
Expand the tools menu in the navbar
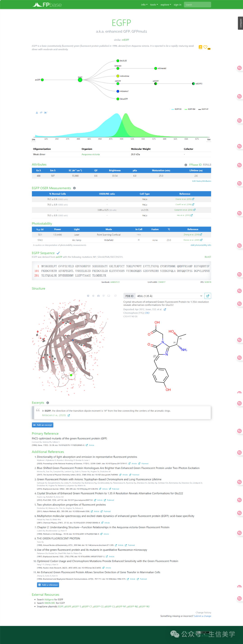pos(154,5)
